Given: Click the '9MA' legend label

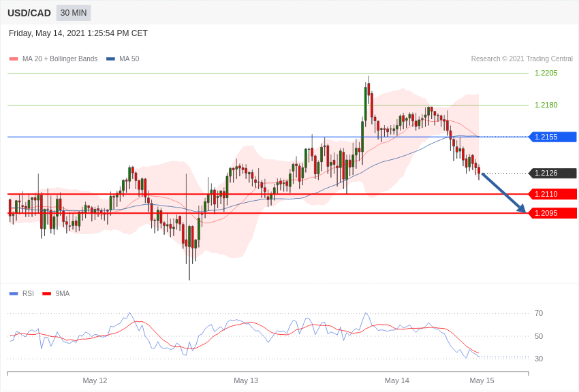Looking at the screenshot, I should coord(63,293).
